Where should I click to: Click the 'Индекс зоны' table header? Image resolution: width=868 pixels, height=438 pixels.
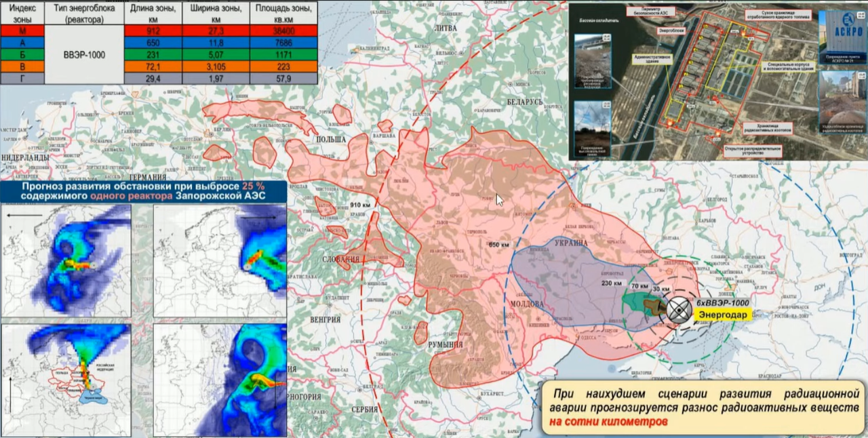(x=22, y=13)
